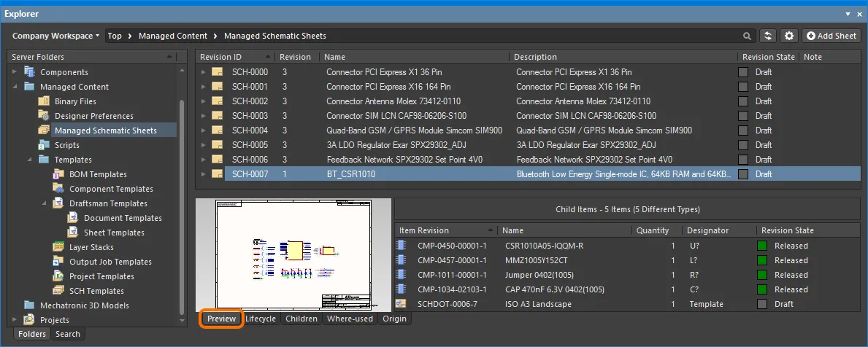
Task: Click component icon beside CMP-0450-00001-1
Action: 401,246
